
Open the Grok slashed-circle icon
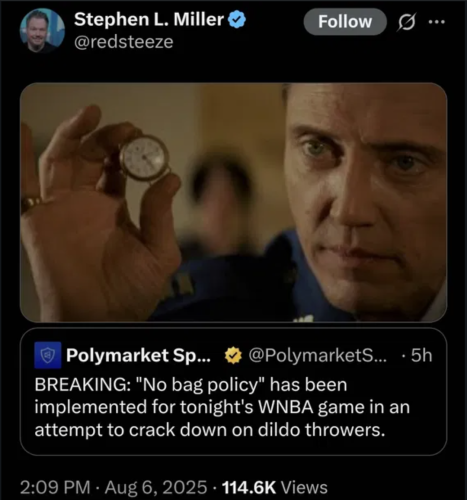point(406,22)
